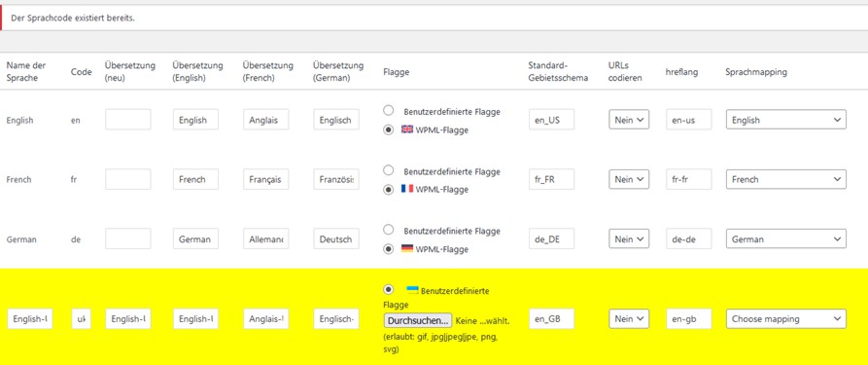The image size is (868, 365).
Task: Click the French flag icon
Action: pyautogui.click(x=407, y=189)
